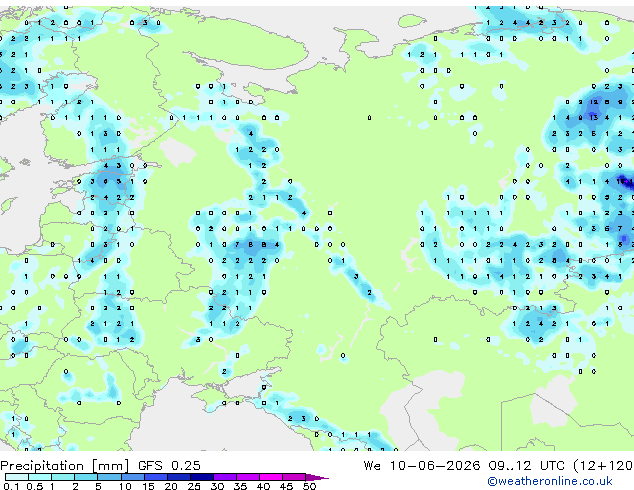
Task: Pick the 10 to 15 mm legend swatch
Action: point(133,477)
